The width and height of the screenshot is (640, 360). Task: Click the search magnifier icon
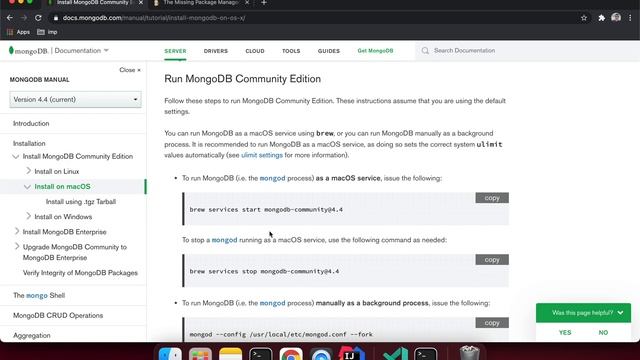425,51
